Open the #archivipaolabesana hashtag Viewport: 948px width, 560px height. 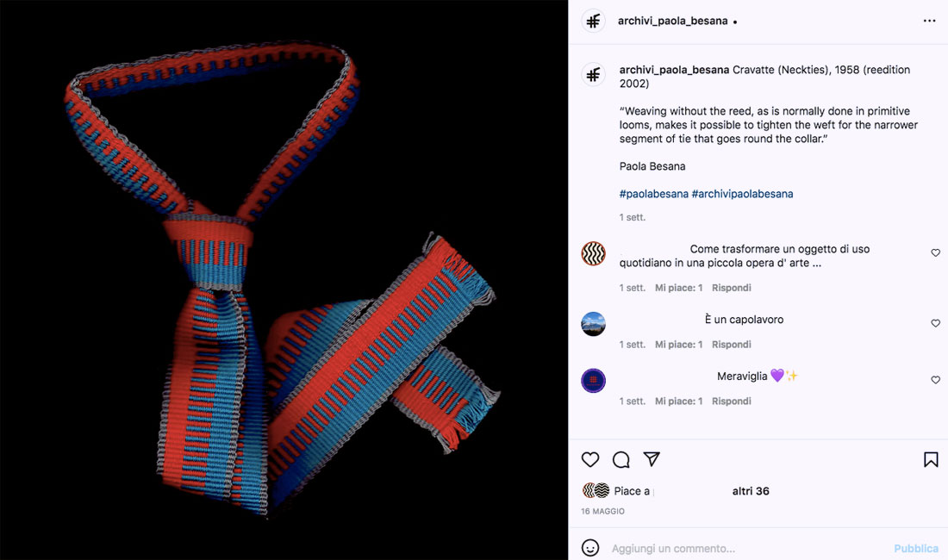742,194
